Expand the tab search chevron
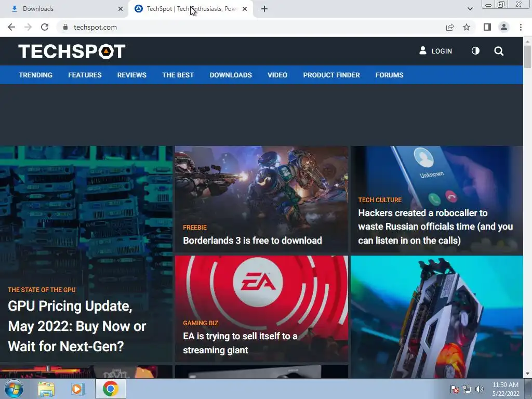 pyautogui.click(x=470, y=9)
